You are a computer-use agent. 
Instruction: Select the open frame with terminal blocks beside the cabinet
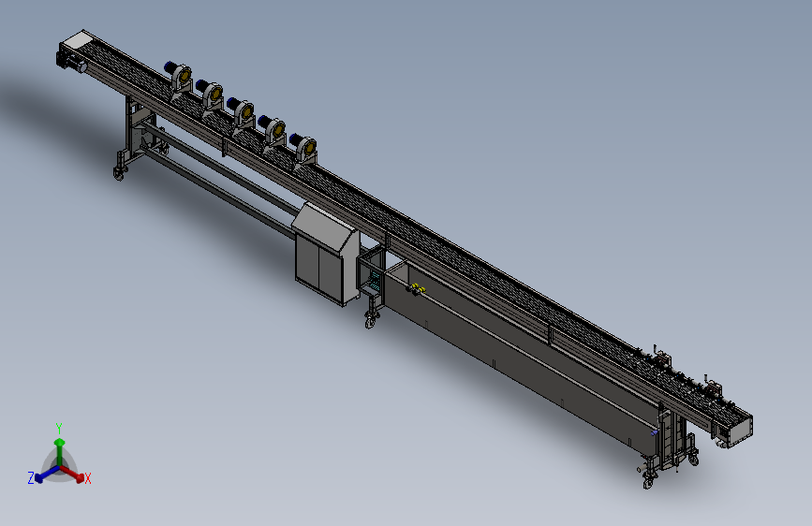[x=371, y=270]
